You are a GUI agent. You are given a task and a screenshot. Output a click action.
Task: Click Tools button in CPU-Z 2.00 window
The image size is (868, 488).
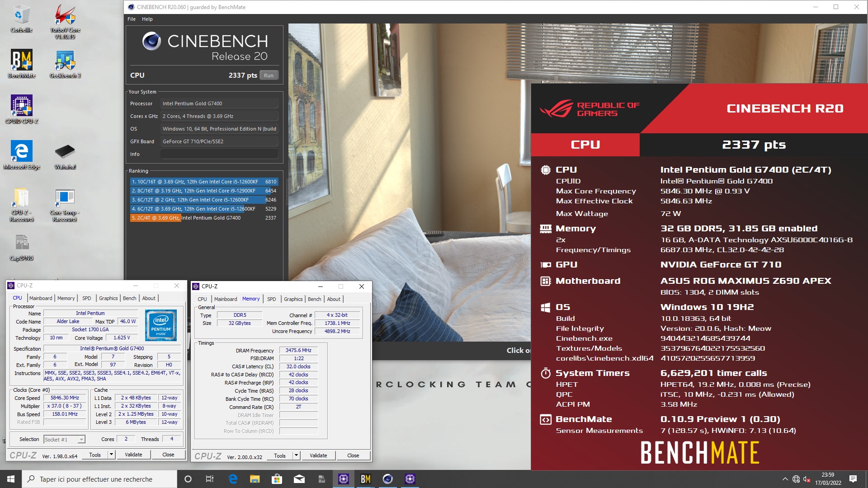(280, 455)
